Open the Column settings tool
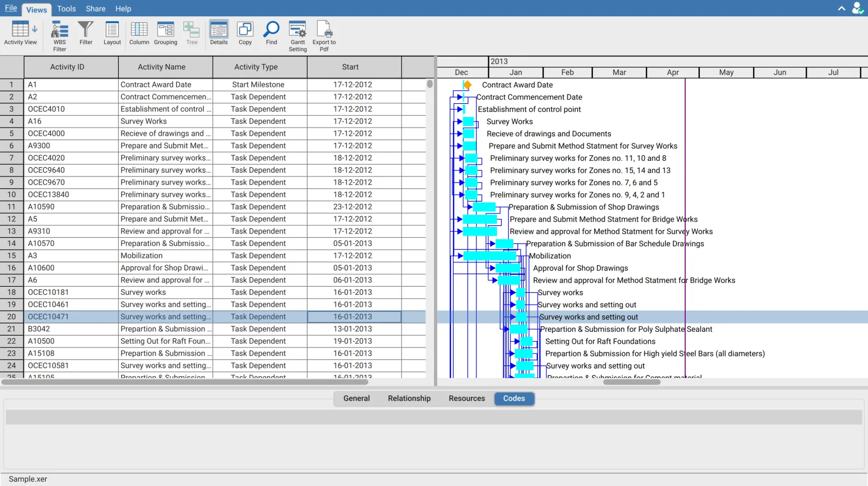The width and height of the screenshot is (868, 486). click(x=139, y=34)
